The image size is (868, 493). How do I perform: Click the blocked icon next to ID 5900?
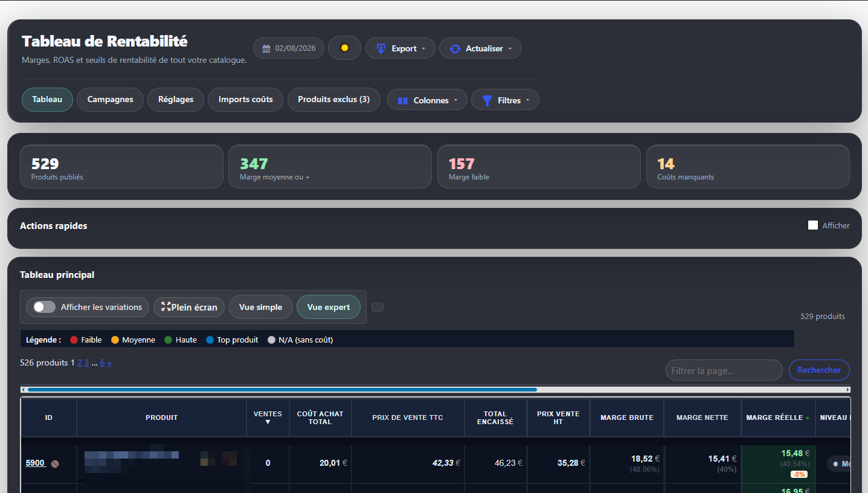pyautogui.click(x=55, y=463)
